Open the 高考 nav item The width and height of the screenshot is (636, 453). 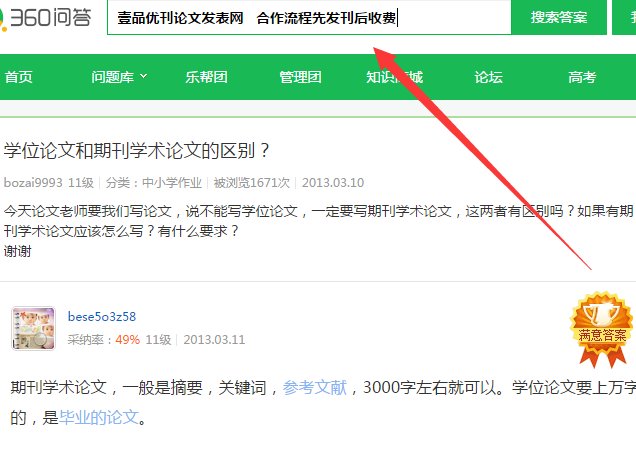tap(582, 77)
